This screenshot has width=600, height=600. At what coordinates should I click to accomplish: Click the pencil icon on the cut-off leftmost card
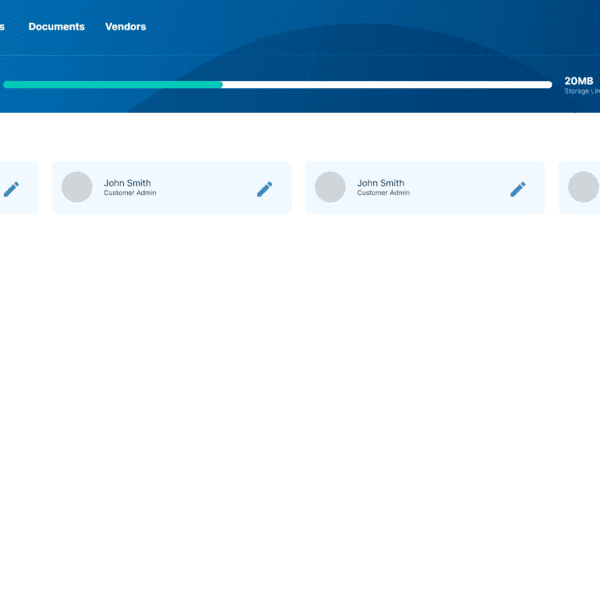click(x=11, y=188)
